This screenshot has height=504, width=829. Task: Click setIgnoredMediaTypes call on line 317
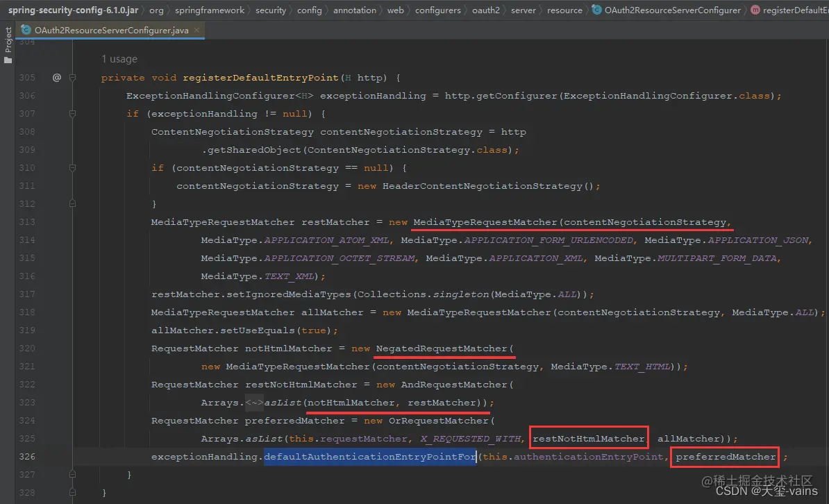pos(289,294)
